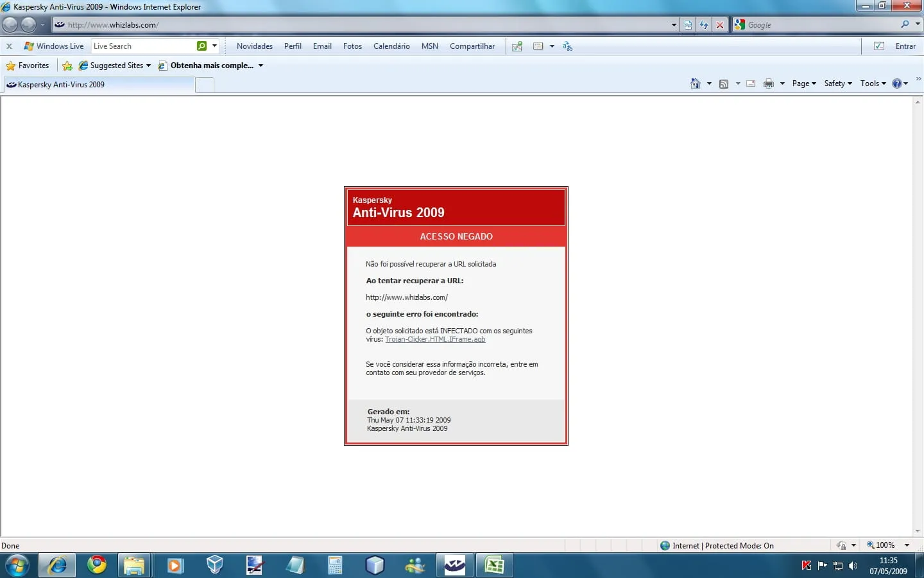Refresh the page using the Refresh icon

[704, 25]
